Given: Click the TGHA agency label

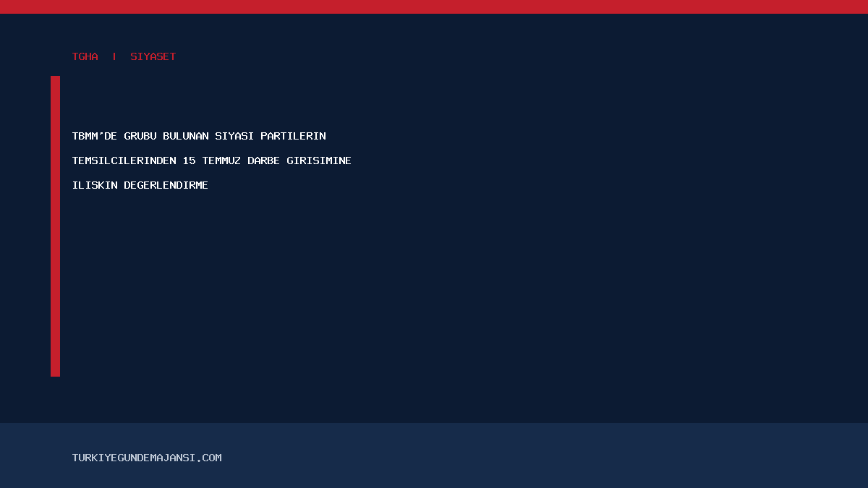Looking at the screenshot, I should 85,56.
